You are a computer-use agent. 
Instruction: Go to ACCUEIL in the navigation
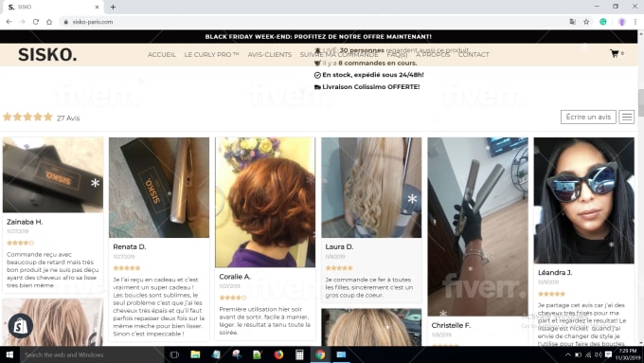pyautogui.click(x=162, y=54)
